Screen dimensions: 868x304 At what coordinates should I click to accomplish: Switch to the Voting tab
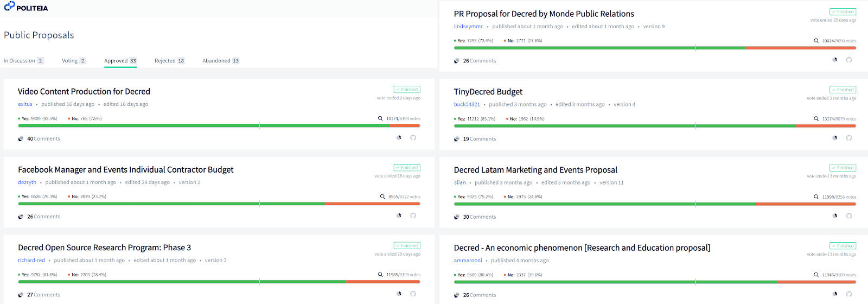[x=70, y=61]
